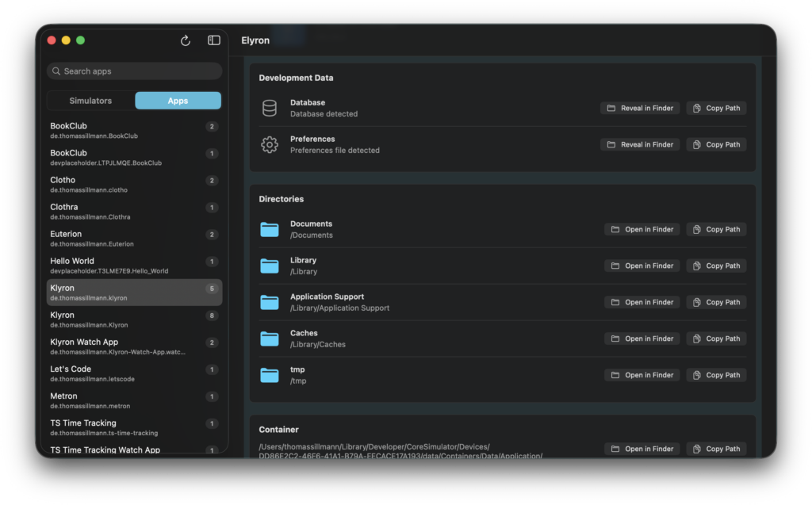Select the Clothra app
812x505 pixels.
(x=134, y=212)
